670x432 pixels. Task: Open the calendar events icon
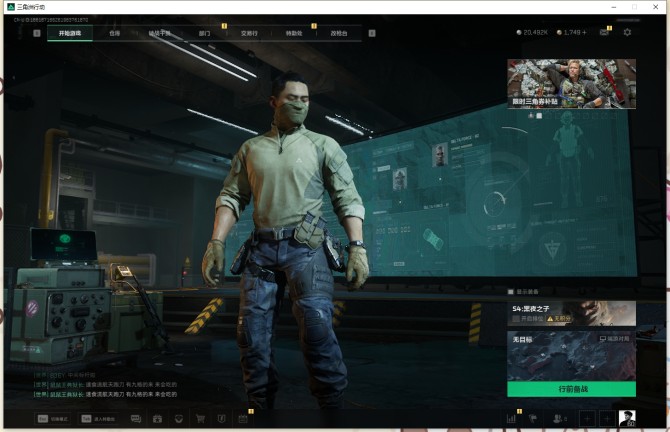(243, 419)
